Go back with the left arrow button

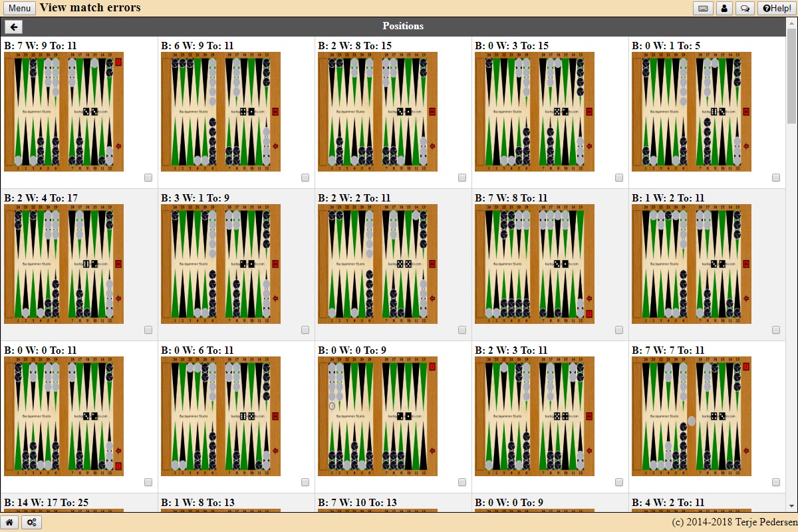coord(13,27)
